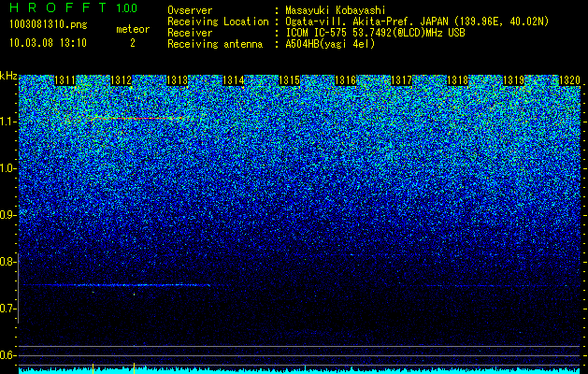
Task: Click the first yellow meteor detection tick at bottom
Action: [x=93, y=368]
